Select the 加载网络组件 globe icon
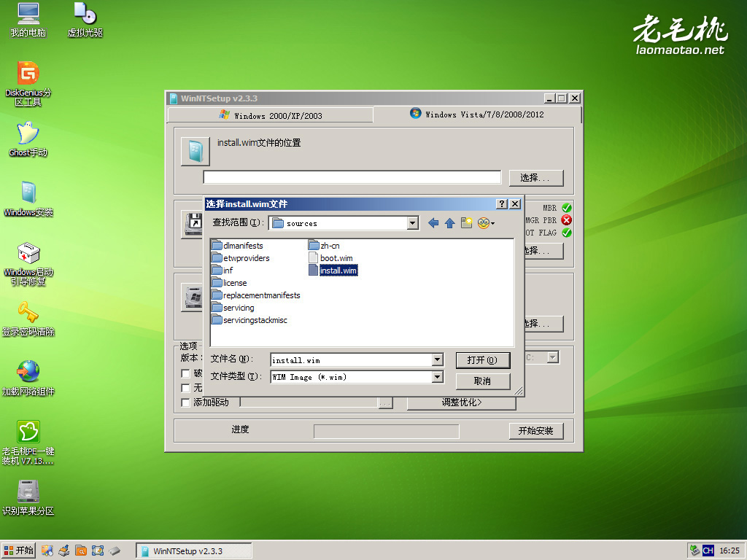 [x=28, y=378]
